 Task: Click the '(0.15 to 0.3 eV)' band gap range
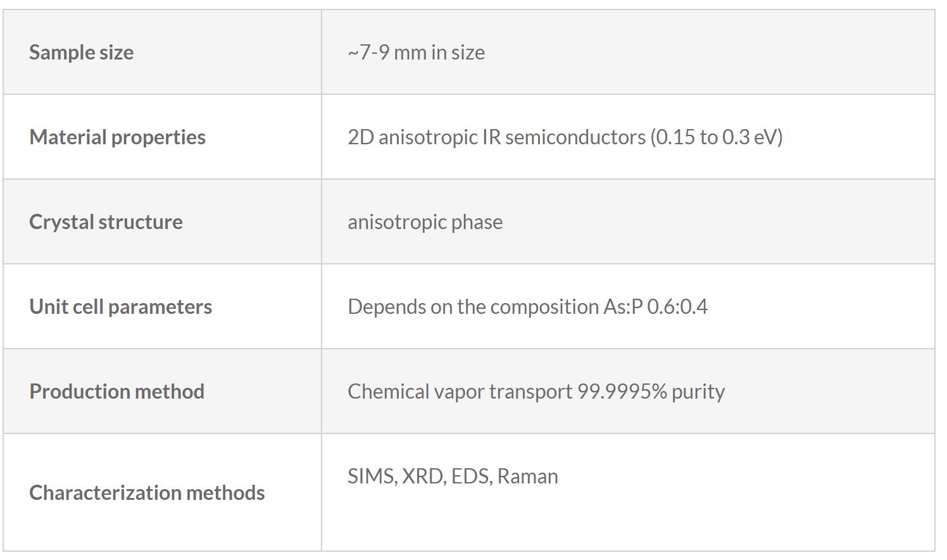point(717,137)
